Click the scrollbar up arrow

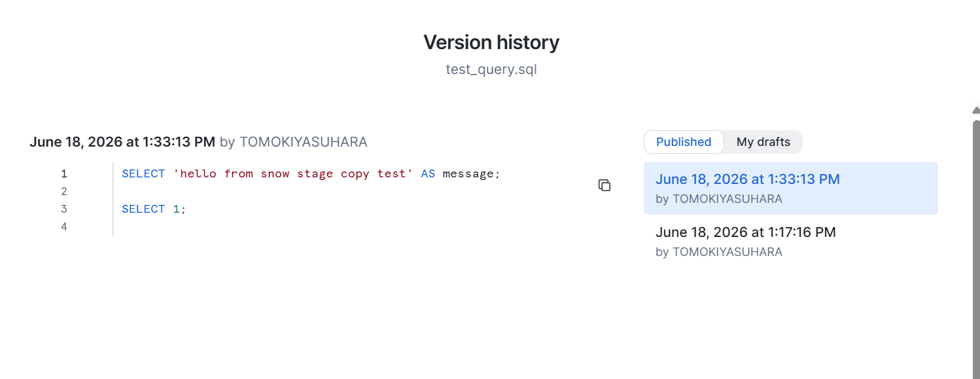(975, 111)
